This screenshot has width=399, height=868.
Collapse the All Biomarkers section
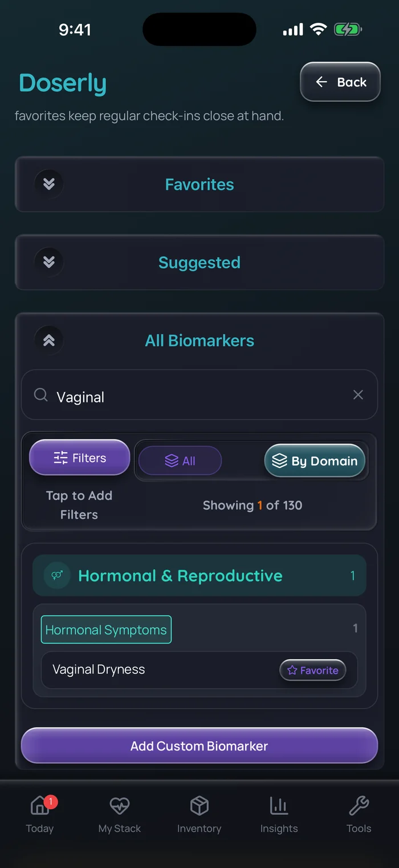point(49,341)
